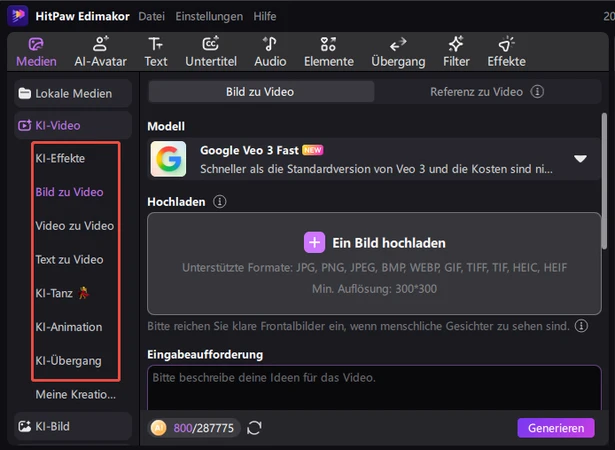Open the Text tool
This screenshot has height=450, width=615.
point(156,51)
